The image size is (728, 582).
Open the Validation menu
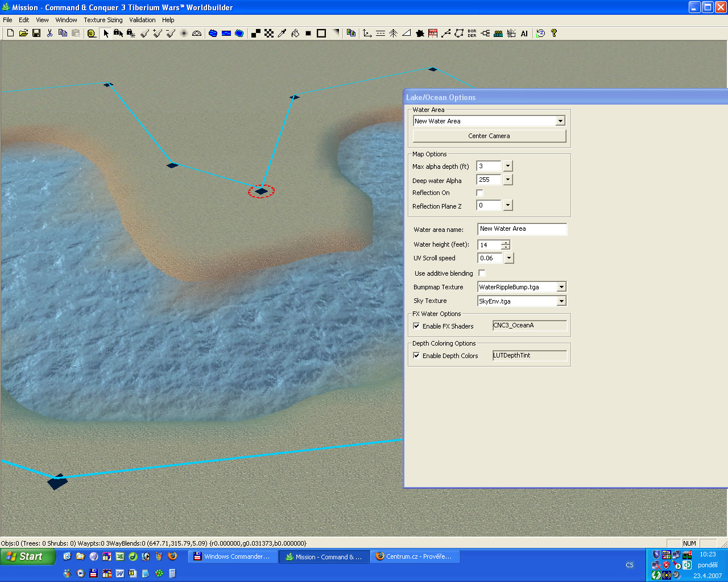(142, 20)
